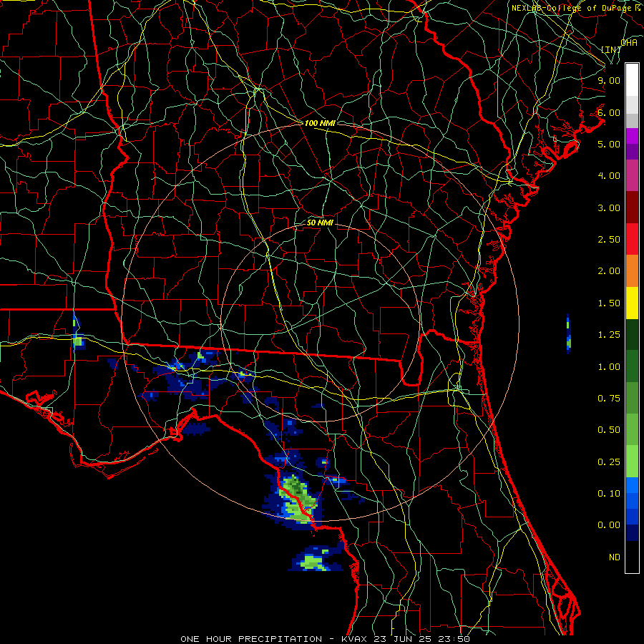Click the light blue legend swatch

pyautogui.click(x=632, y=485)
